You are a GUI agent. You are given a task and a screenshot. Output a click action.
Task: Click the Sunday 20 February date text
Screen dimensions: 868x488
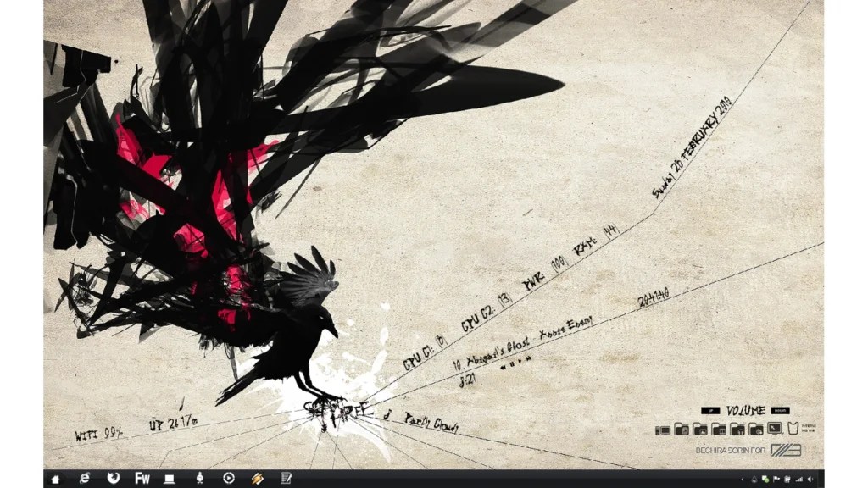pyautogui.click(x=692, y=147)
